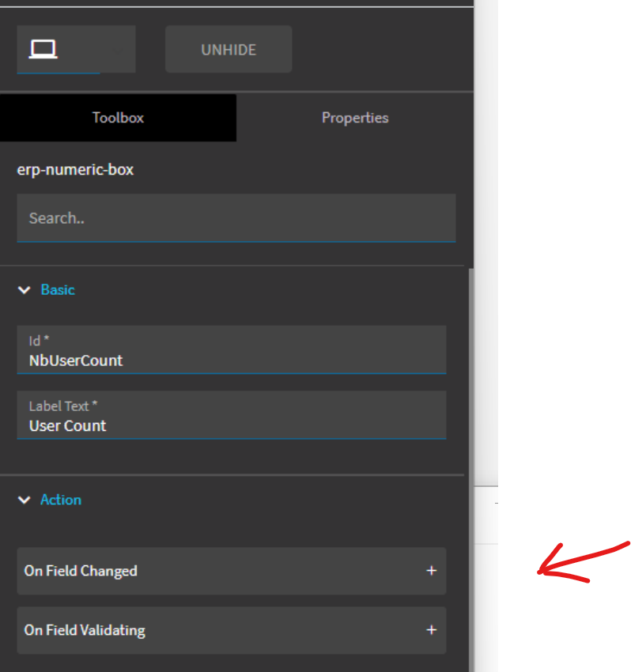Click the properties panel vertical scrollbar
Image resolution: width=631 pixels, height=672 pixels.
tap(471, 470)
